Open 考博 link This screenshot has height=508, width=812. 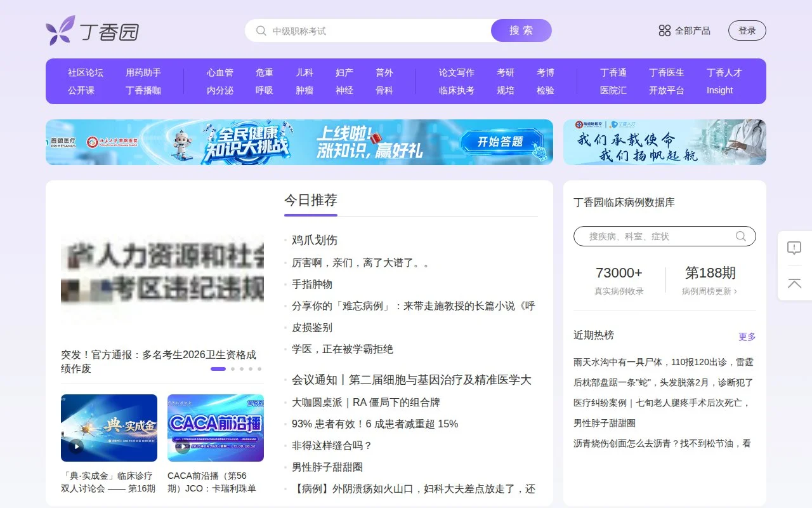[x=546, y=72]
